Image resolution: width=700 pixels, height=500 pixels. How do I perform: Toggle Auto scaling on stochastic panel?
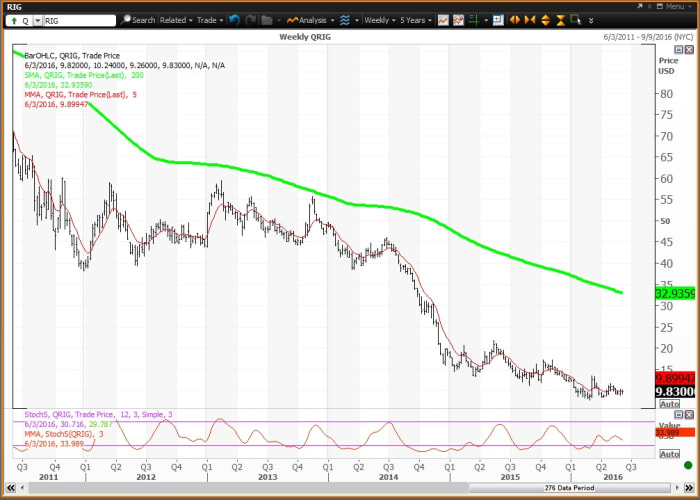[669, 454]
